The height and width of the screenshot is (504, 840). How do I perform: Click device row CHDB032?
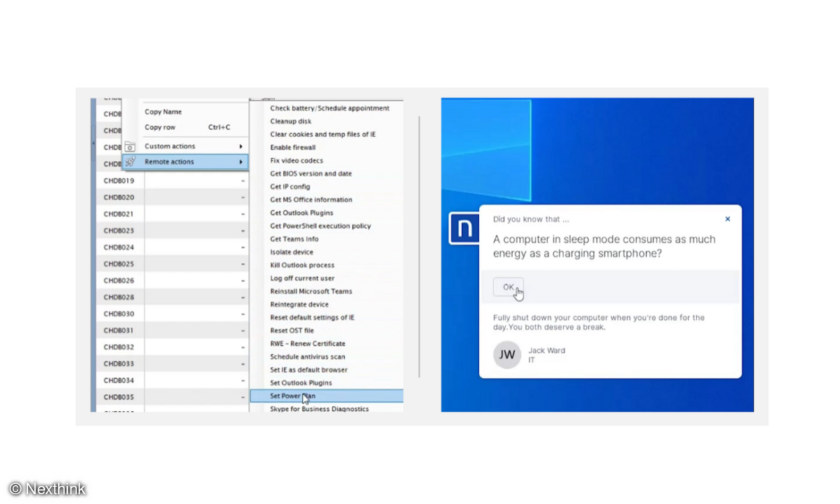pyautogui.click(x=171, y=347)
